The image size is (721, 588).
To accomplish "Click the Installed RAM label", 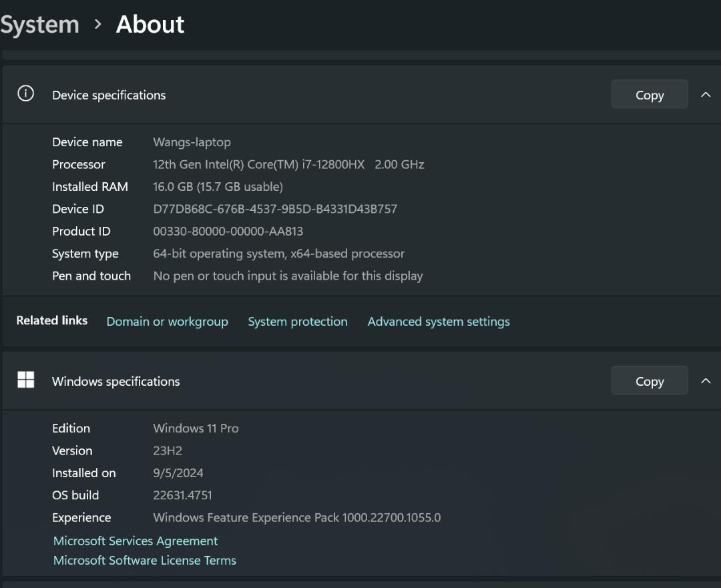I will (90, 187).
